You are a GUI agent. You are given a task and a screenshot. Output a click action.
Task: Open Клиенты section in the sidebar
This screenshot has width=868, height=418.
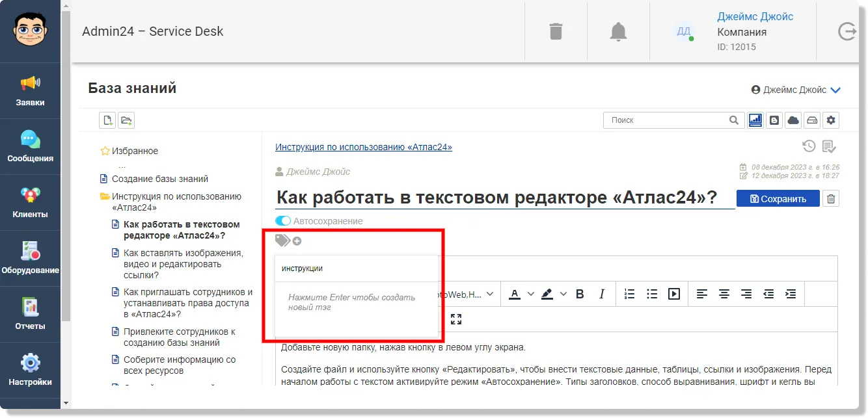[30, 202]
